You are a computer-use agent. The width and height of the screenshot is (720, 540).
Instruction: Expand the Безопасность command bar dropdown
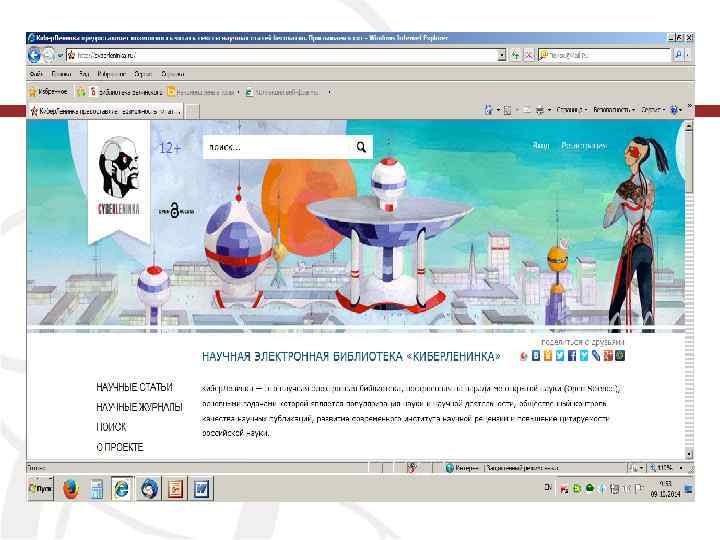(614, 110)
